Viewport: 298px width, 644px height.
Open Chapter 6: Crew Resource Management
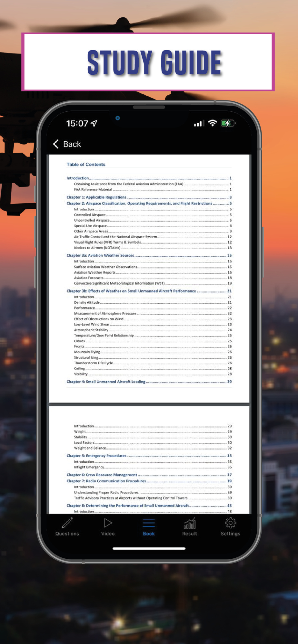(149, 475)
